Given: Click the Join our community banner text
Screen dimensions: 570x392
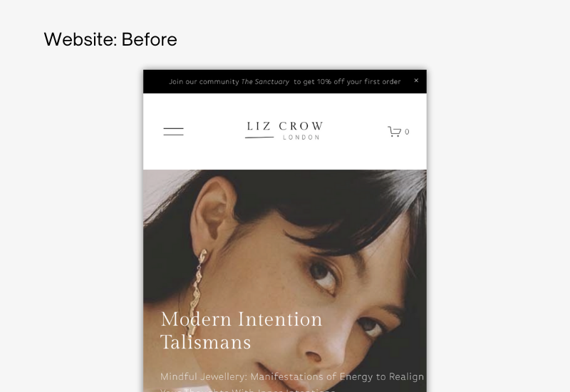Looking at the screenshot, I should click(x=204, y=82).
